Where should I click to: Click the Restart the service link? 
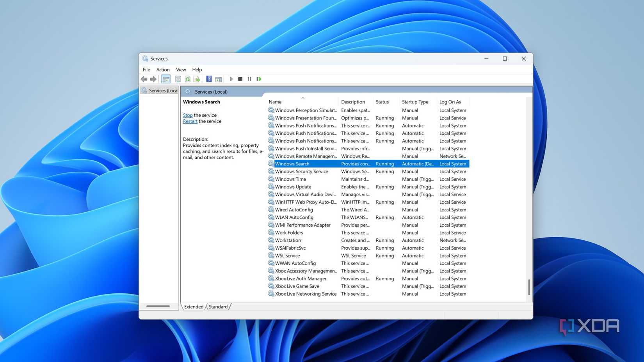190,121
